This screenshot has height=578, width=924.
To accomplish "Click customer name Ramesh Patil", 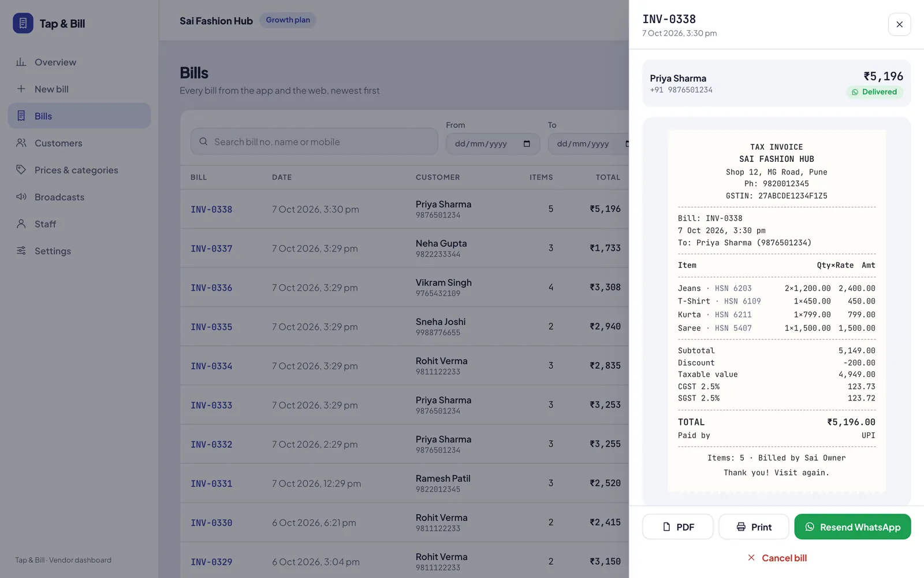I will click(x=443, y=479).
